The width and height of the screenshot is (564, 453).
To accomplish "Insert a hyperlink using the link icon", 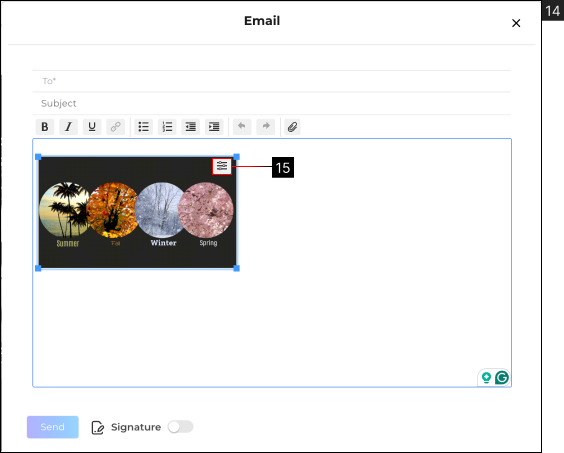I will point(115,127).
